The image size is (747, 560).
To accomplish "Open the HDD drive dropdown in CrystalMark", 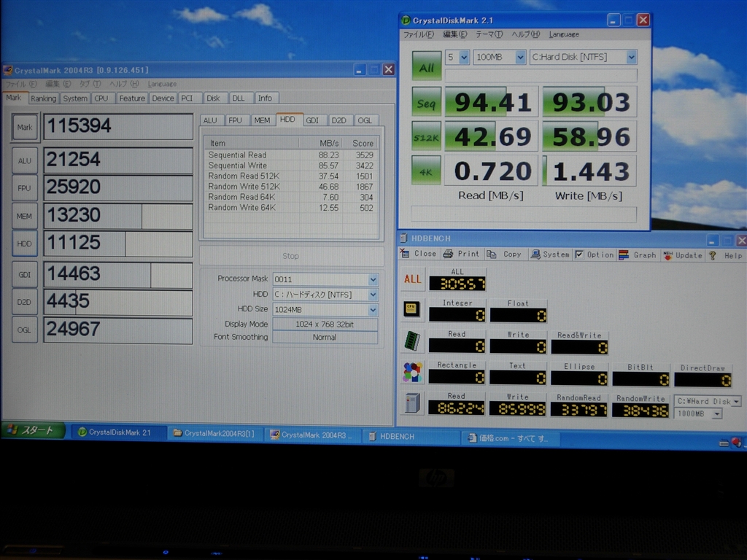I will coord(373,295).
